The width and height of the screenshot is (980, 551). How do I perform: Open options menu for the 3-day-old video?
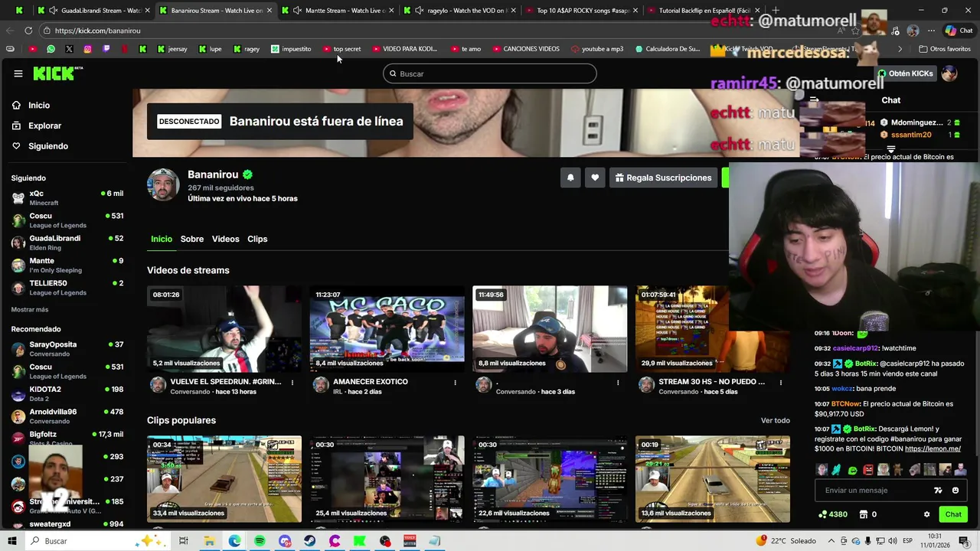click(618, 382)
